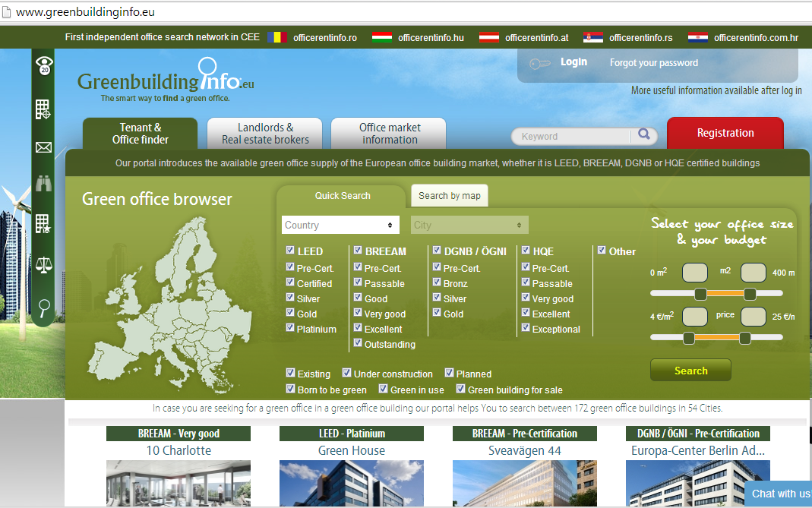Open the Tenant & Office finder tab

[x=141, y=134]
